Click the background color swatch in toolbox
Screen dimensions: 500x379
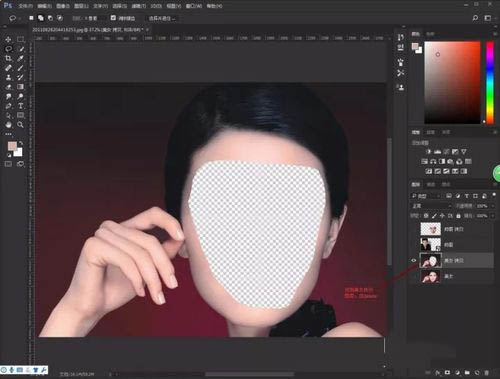click(19, 153)
